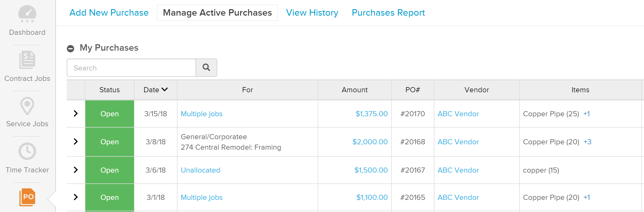Click the magnifying glass search button

pyautogui.click(x=206, y=68)
